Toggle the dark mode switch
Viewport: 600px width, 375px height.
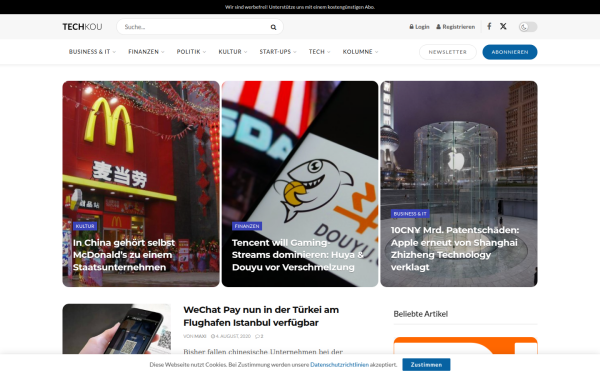(x=528, y=27)
